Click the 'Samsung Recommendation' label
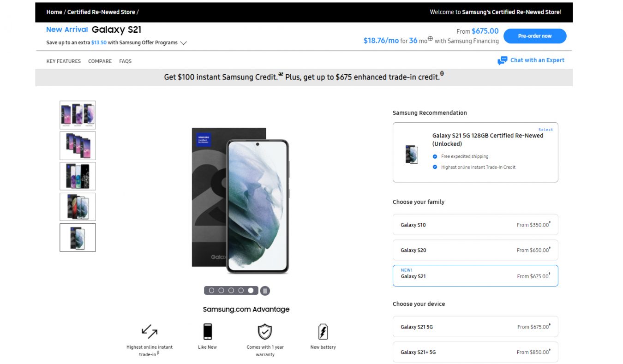The height and width of the screenshot is (364, 623). tap(430, 113)
